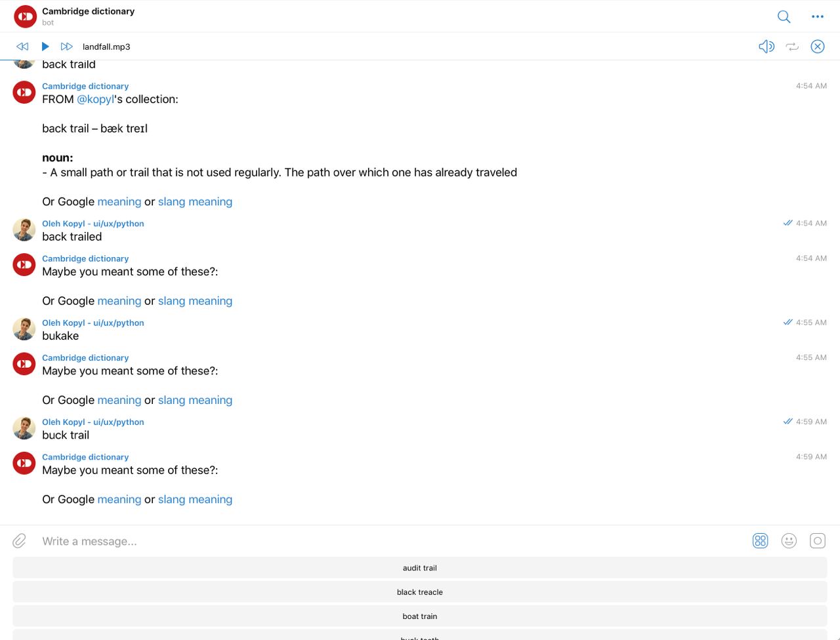The image size is (840, 640).
Task: Choose the "audit trail" suggestion button
Action: click(420, 568)
